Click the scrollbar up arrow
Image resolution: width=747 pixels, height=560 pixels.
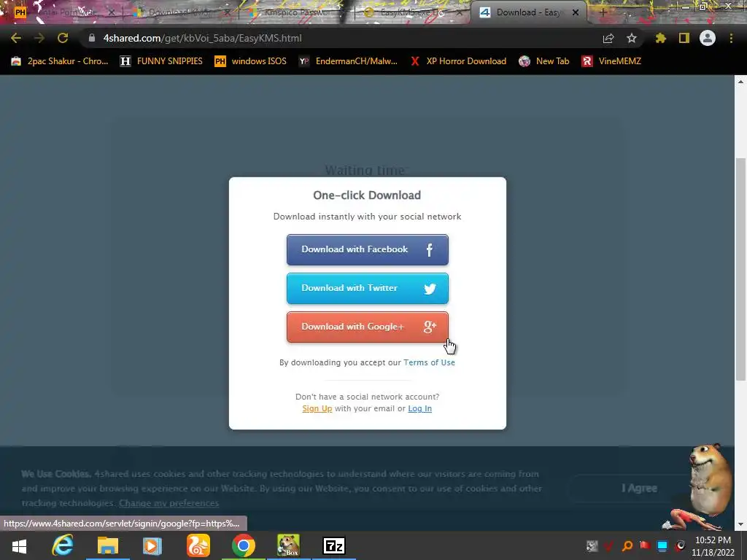tap(741, 82)
